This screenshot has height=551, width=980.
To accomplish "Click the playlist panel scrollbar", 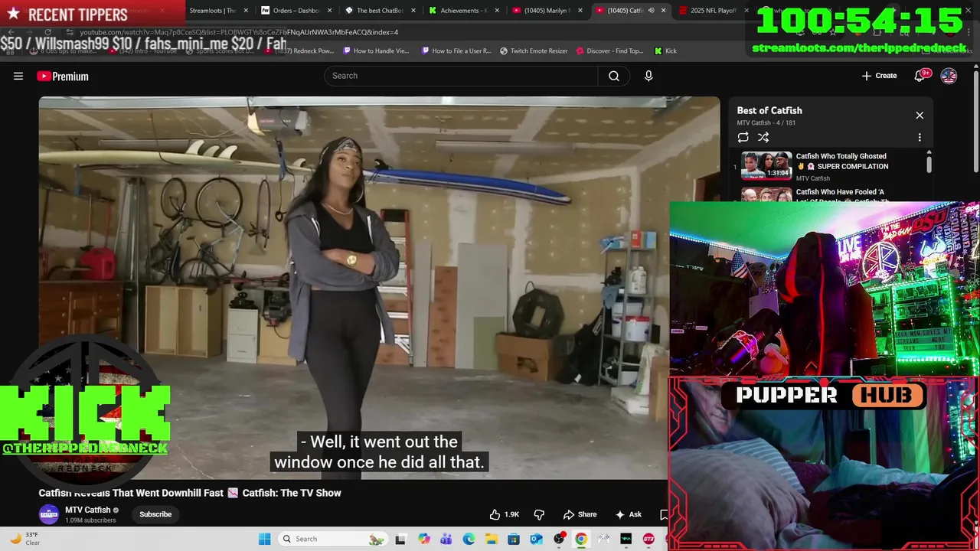I will tap(929, 163).
